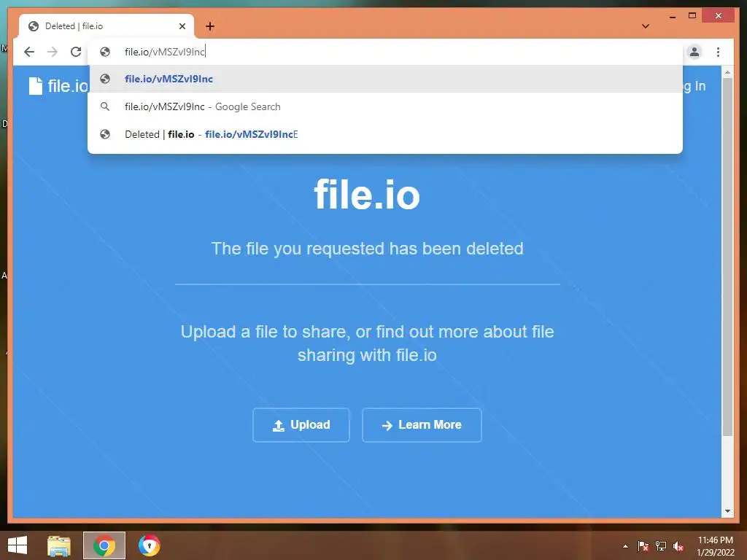Reload the file.io page
The image size is (747, 560).
point(76,52)
